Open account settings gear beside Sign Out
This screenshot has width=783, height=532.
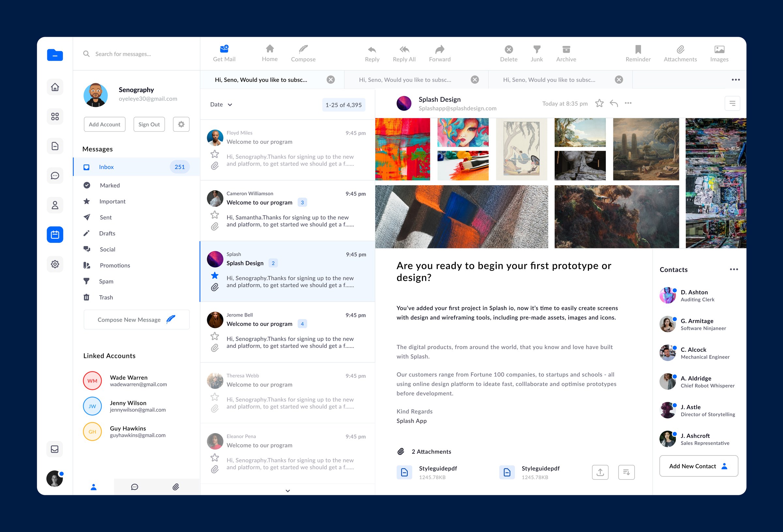coord(181,124)
